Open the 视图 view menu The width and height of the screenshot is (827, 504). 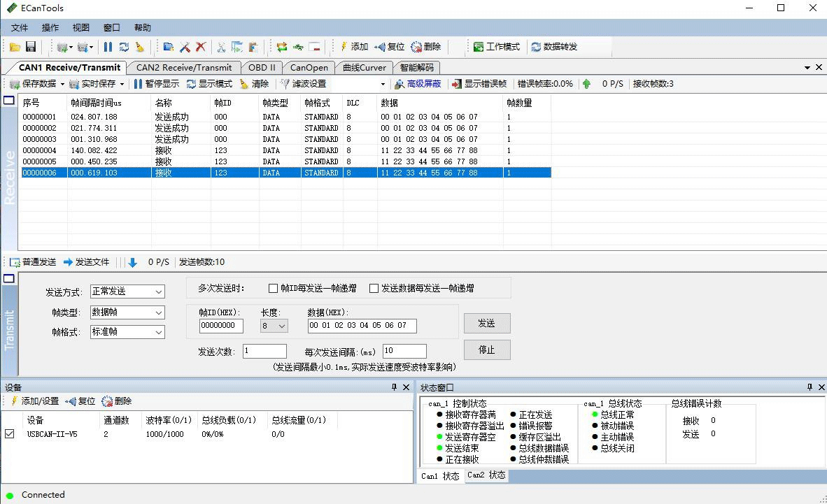80,28
